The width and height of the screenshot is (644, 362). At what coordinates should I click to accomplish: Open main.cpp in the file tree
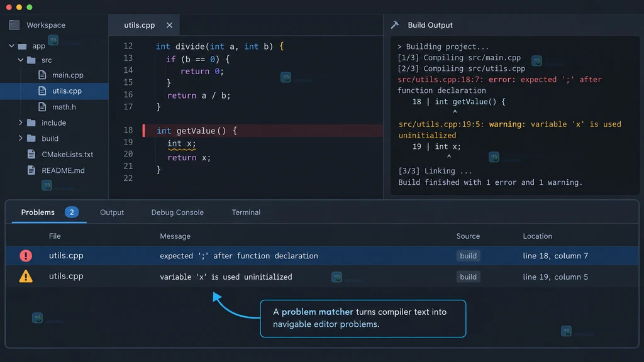(68, 75)
